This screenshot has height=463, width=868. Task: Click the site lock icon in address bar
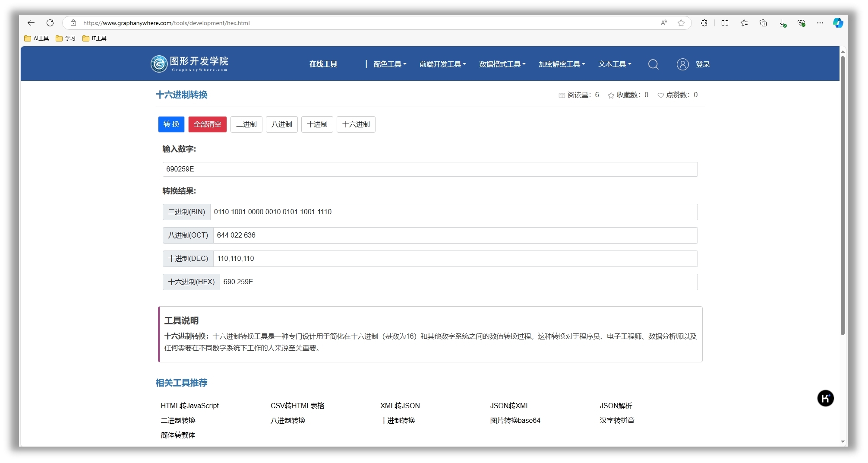tap(73, 23)
